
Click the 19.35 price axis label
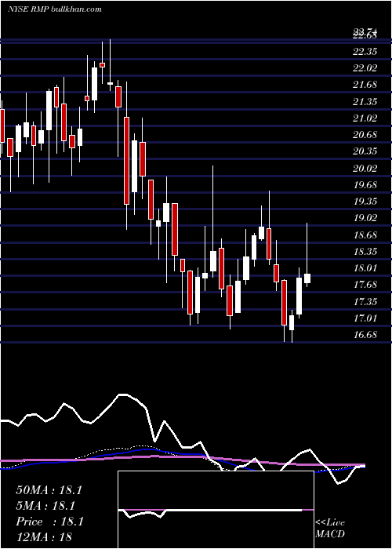(x=365, y=202)
